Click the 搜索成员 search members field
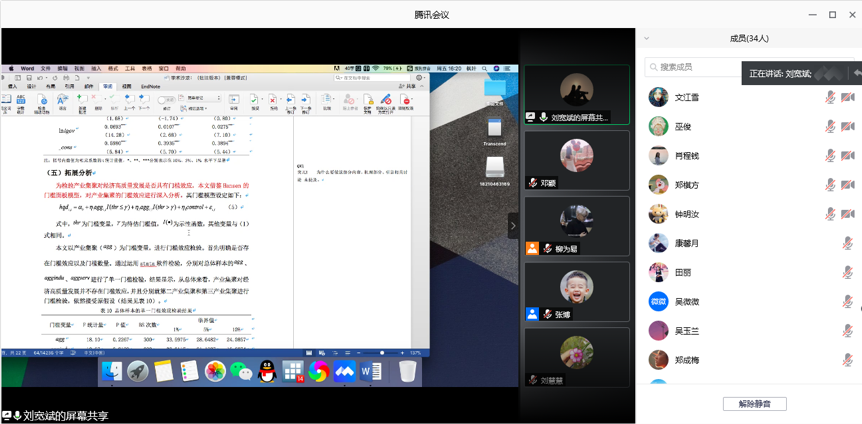The image size is (862, 424). pos(695,67)
